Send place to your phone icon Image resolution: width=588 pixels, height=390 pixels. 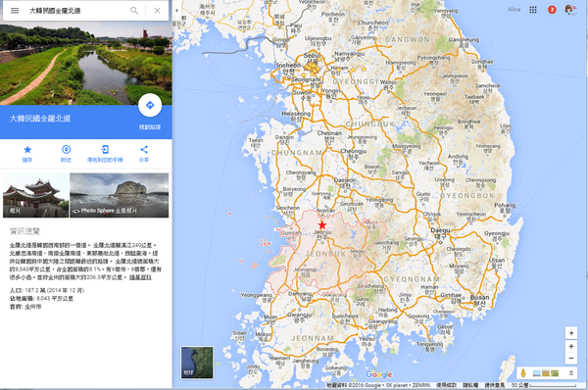click(x=105, y=150)
